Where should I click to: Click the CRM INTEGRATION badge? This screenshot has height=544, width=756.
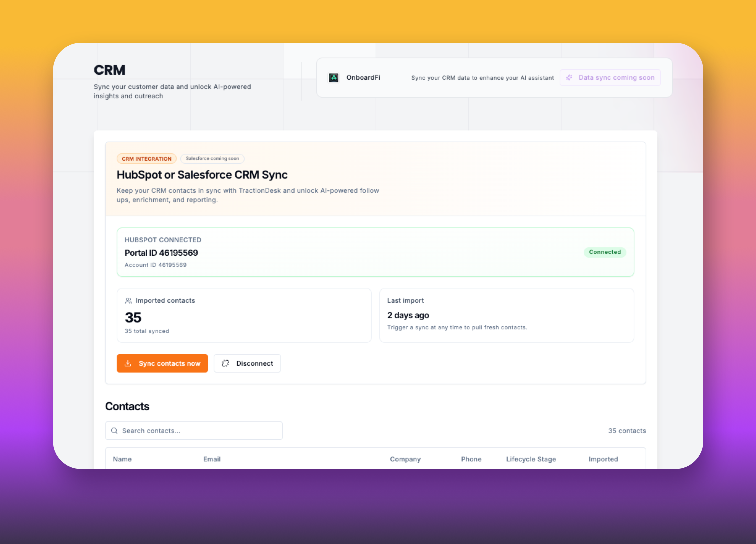coord(146,159)
